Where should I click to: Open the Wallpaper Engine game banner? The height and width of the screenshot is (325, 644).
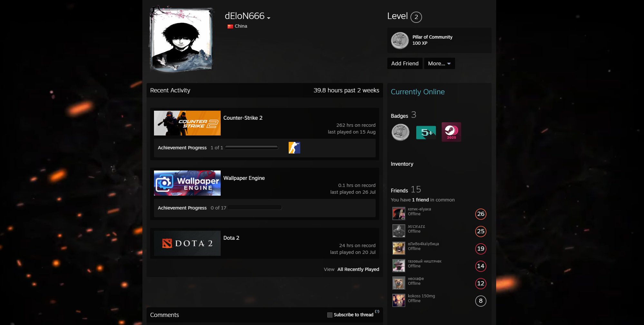(187, 183)
